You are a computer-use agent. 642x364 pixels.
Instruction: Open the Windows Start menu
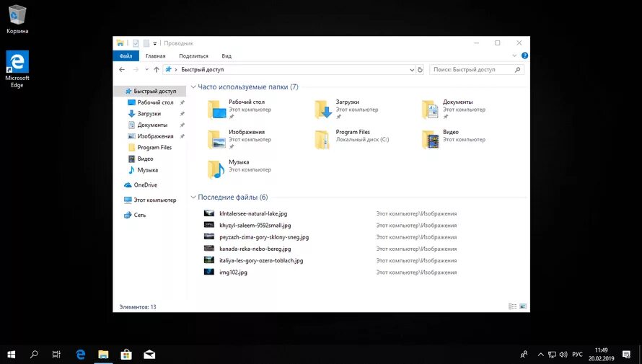[x=11, y=355]
